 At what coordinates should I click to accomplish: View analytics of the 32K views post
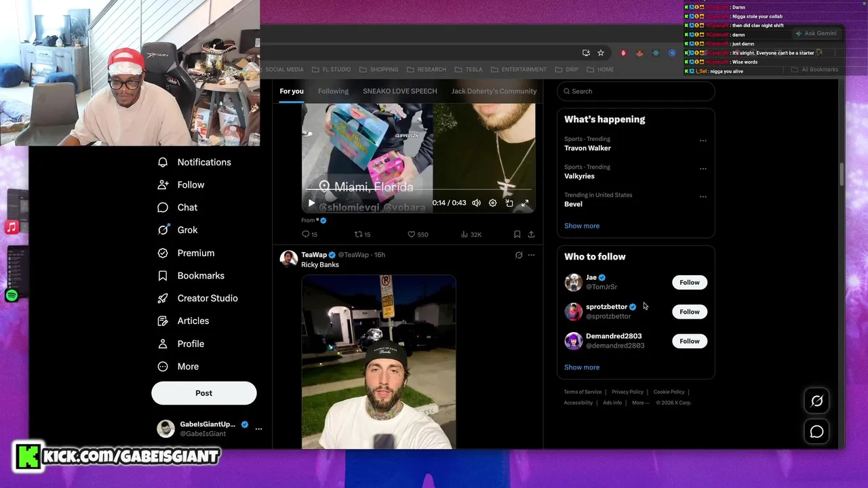[471, 235]
